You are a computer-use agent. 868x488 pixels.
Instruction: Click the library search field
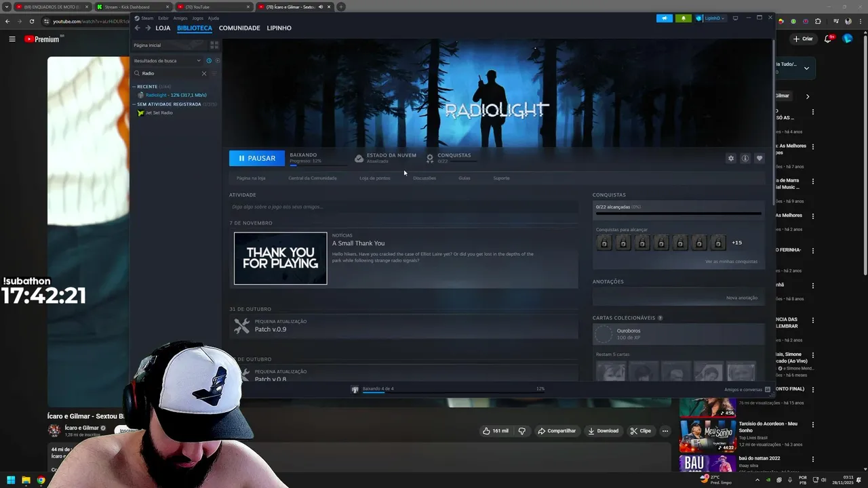(170, 73)
